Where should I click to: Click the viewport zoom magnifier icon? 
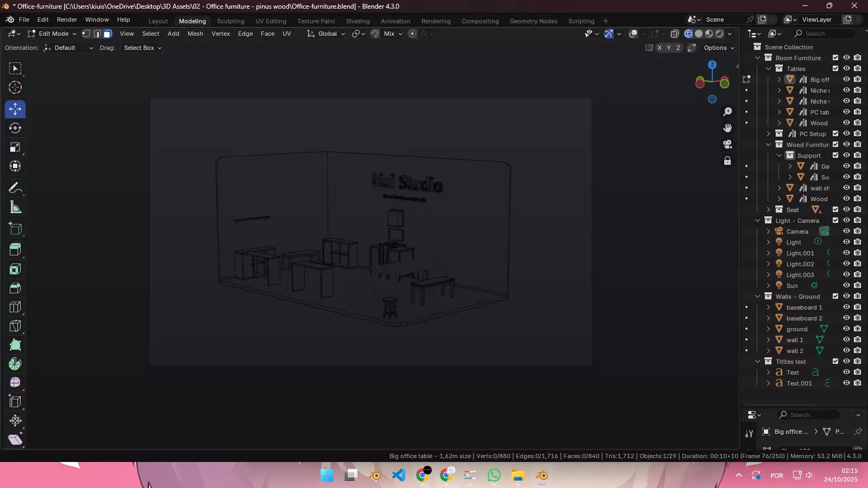pos(727,112)
